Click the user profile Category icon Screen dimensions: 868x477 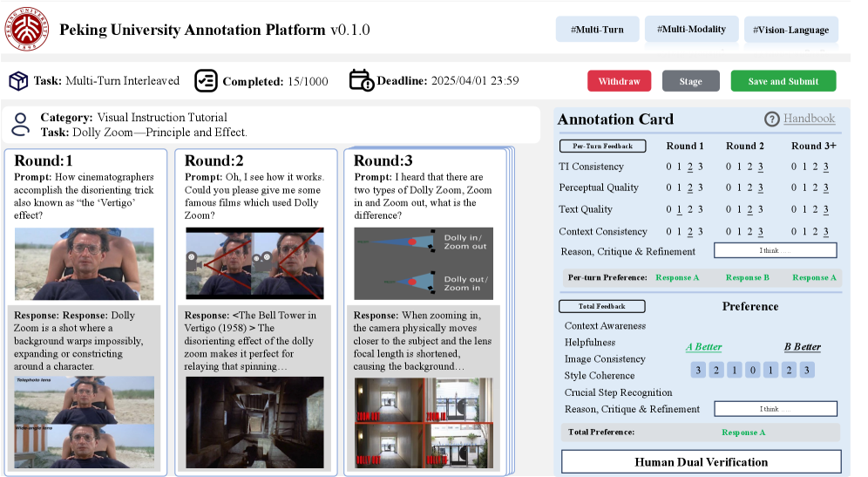pyautogui.click(x=20, y=124)
